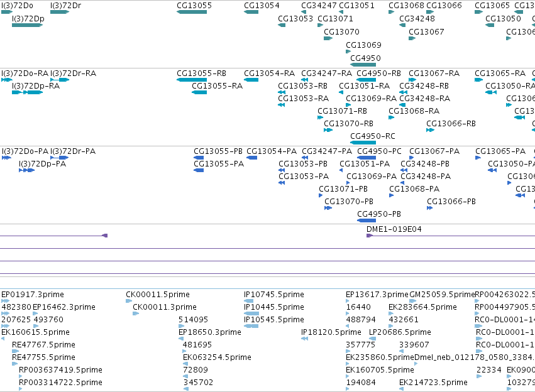Click EST EP13617.3prime

coord(347,301)
